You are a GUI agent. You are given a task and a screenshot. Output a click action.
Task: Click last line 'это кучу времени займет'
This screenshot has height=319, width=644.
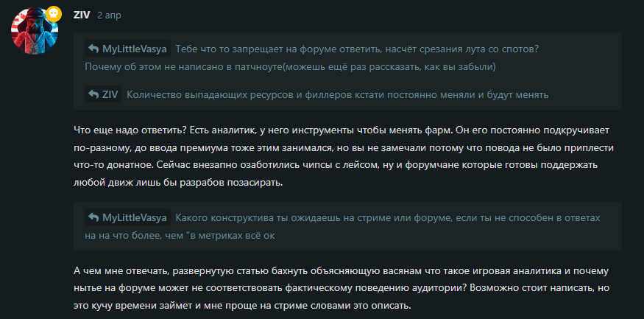tap(242, 306)
